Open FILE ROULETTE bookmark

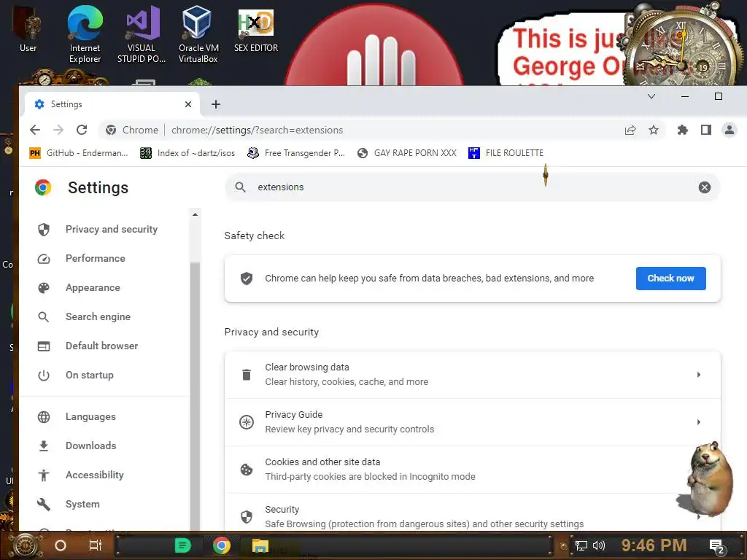506,153
